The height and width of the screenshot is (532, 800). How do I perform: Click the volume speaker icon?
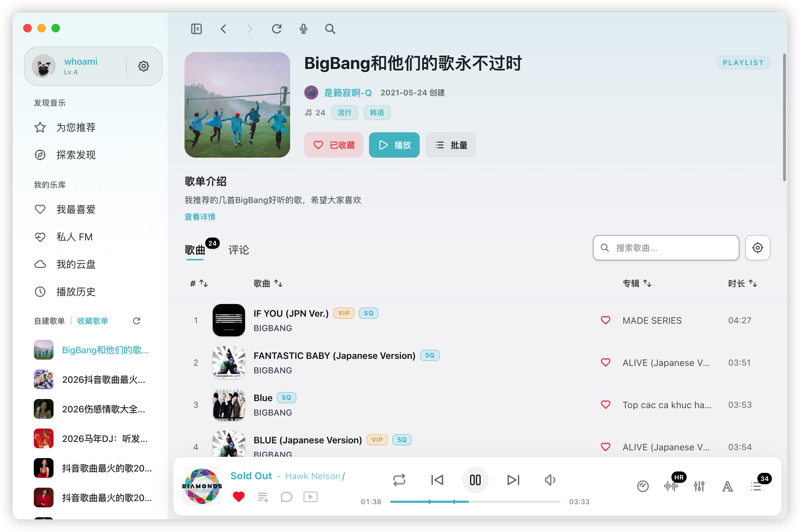pos(550,480)
